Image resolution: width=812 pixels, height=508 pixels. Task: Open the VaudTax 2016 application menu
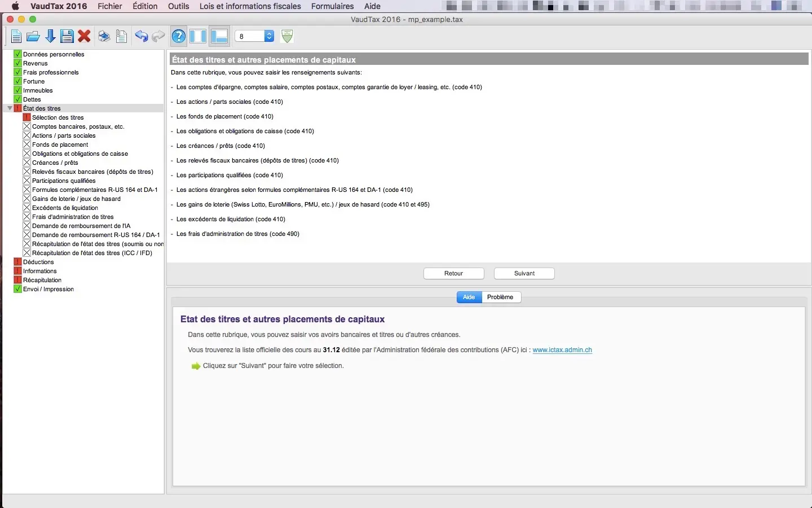59,6
